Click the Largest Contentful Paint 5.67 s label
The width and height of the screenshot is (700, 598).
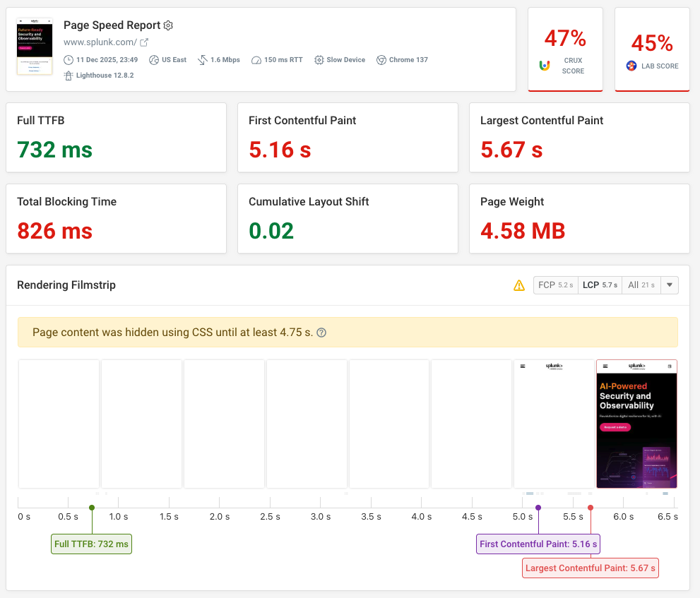pyautogui.click(x=590, y=568)
